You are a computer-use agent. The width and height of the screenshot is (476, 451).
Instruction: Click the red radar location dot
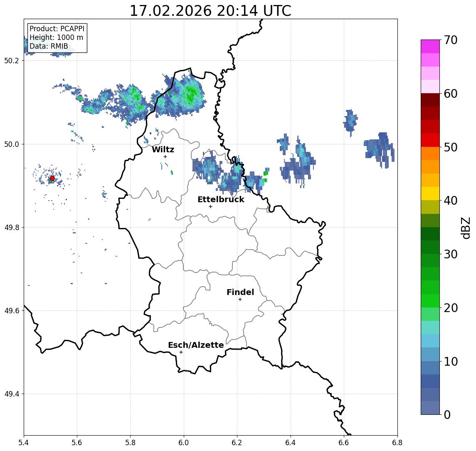pyautogui.click(x=52, y=178)
